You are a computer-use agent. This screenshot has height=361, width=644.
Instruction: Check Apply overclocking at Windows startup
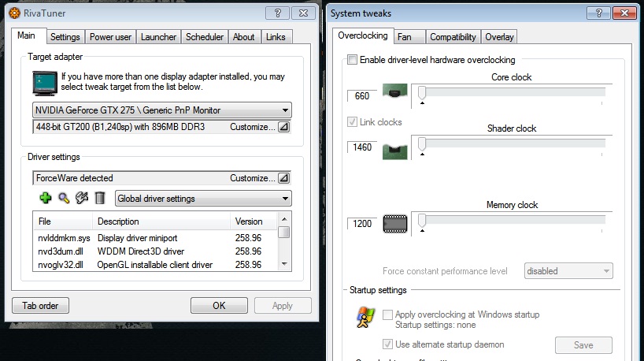387,314
